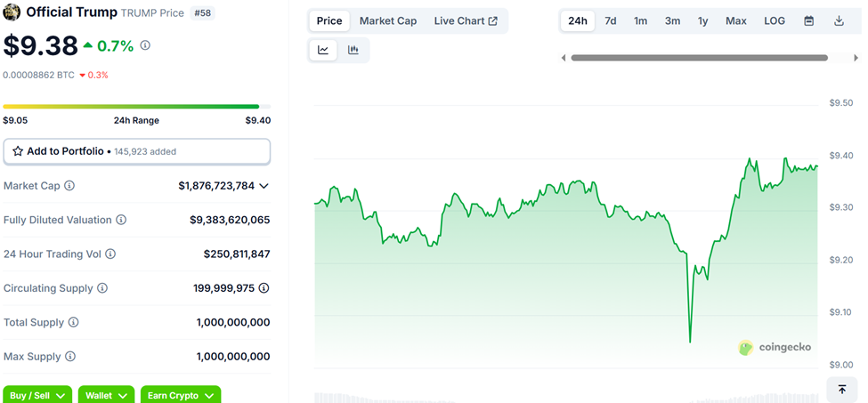Switch to candlestick chart icon
This screenshot has width=868, height=403.
(x=353, y=50)
